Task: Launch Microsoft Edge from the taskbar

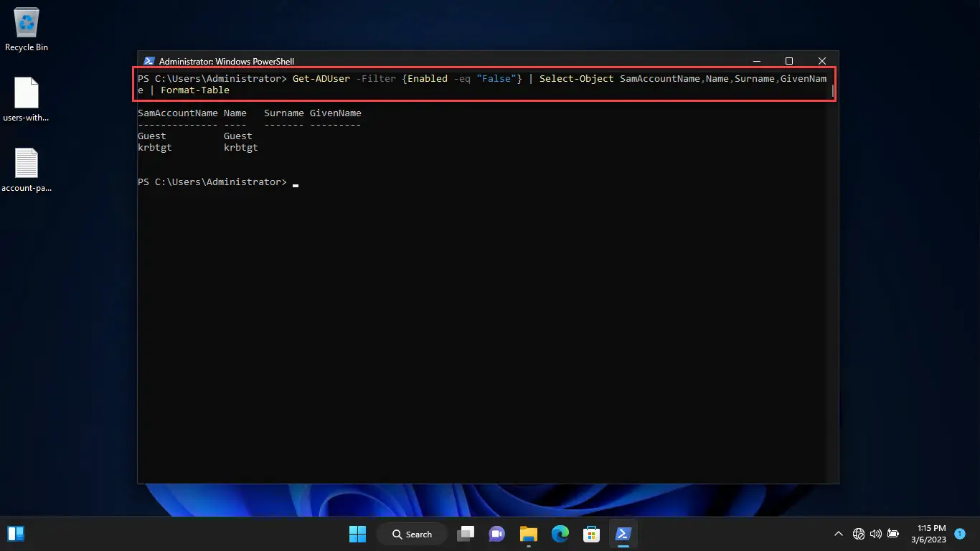Action: coord(560,534)
